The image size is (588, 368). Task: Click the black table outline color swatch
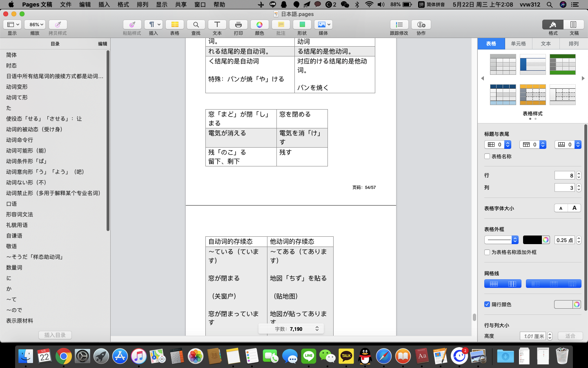(x=532, y=240)
